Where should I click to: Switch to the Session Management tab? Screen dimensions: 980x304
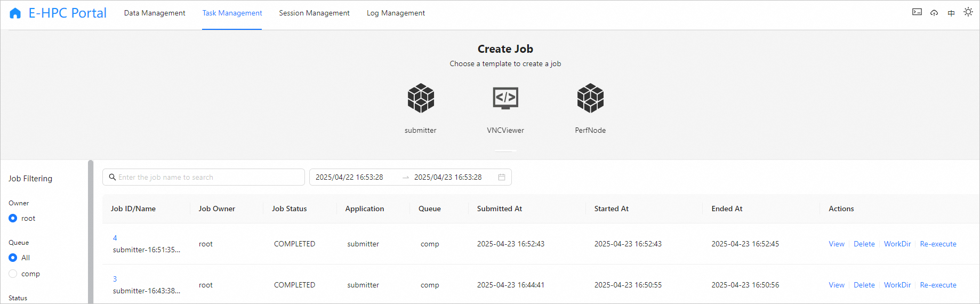[314, 13]
